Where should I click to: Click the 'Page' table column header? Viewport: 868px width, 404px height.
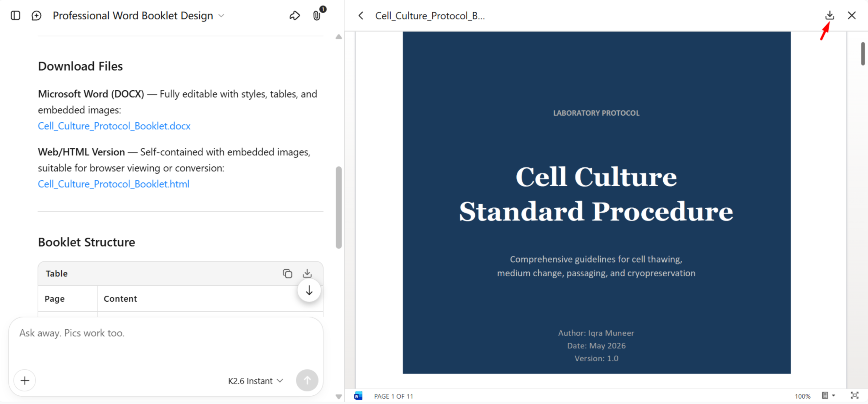click(x=54, y=299)
